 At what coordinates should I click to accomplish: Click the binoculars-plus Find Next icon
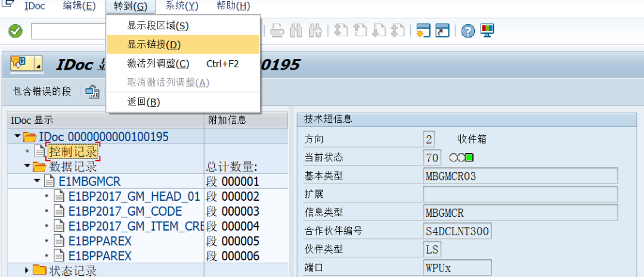click(315, 31)
